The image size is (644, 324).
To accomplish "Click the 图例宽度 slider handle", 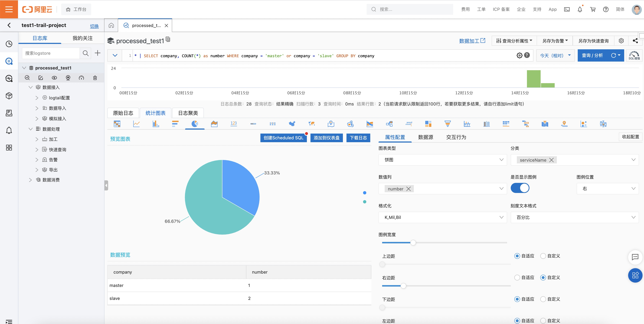I will pos(413,243).
